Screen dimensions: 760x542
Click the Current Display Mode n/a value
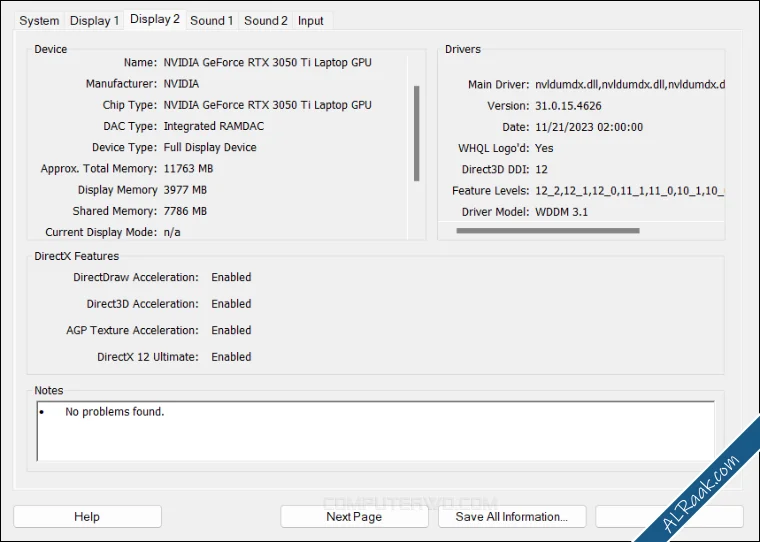click(172, 232)
